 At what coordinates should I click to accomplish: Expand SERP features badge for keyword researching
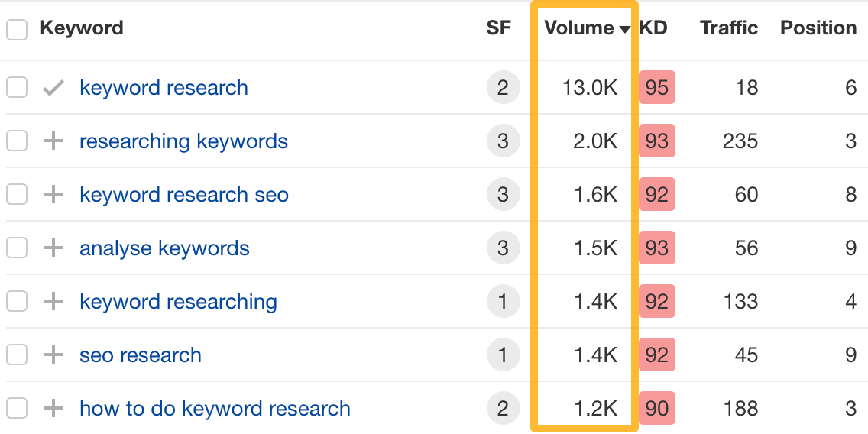pos(502,302)
